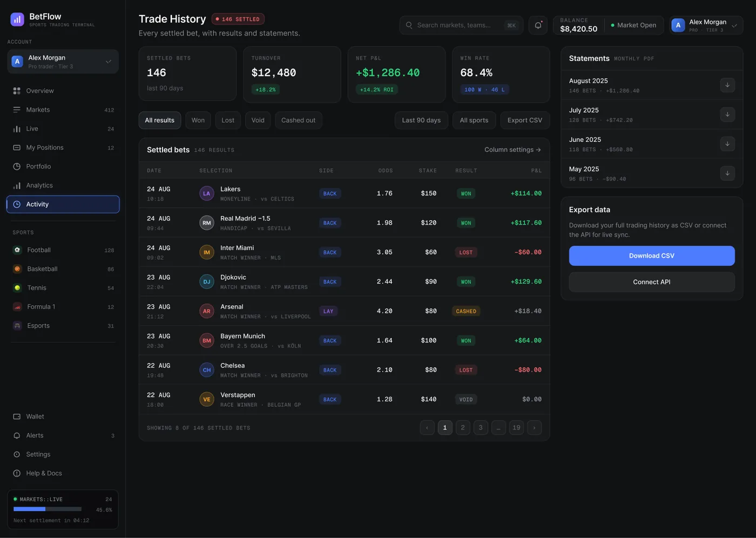Select Basketball sport in sidebar
This screenshot has height=538, width=756.
coord(63,269)
